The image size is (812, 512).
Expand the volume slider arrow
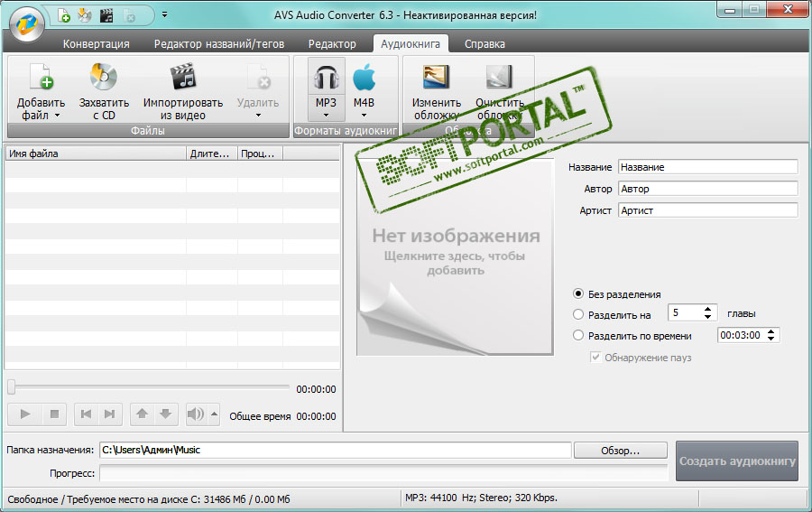point(215,414)
